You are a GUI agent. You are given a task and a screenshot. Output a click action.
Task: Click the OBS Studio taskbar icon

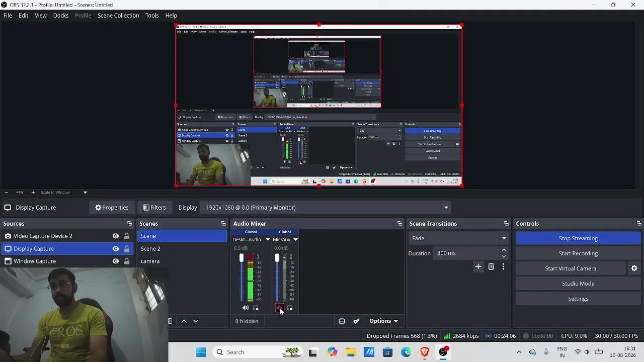443,352
